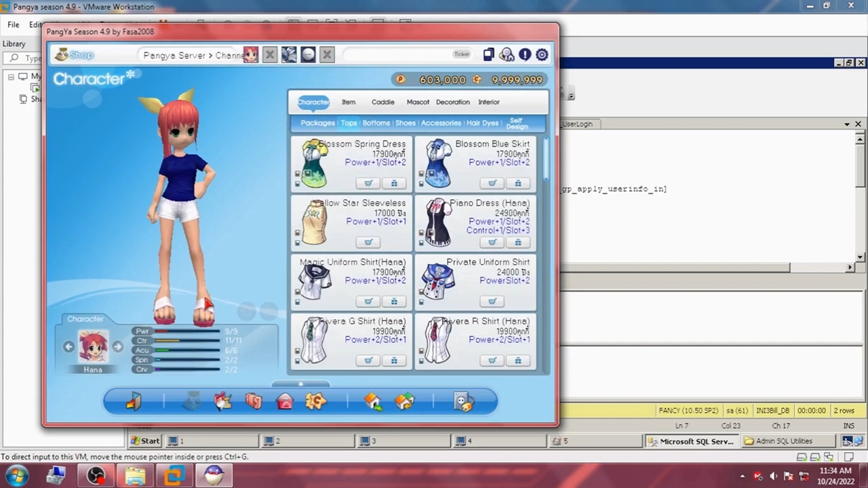The width and height of the screenshot is (868, 488).
Task: Open the Accessories subcategory
Action: coord(441,123)
